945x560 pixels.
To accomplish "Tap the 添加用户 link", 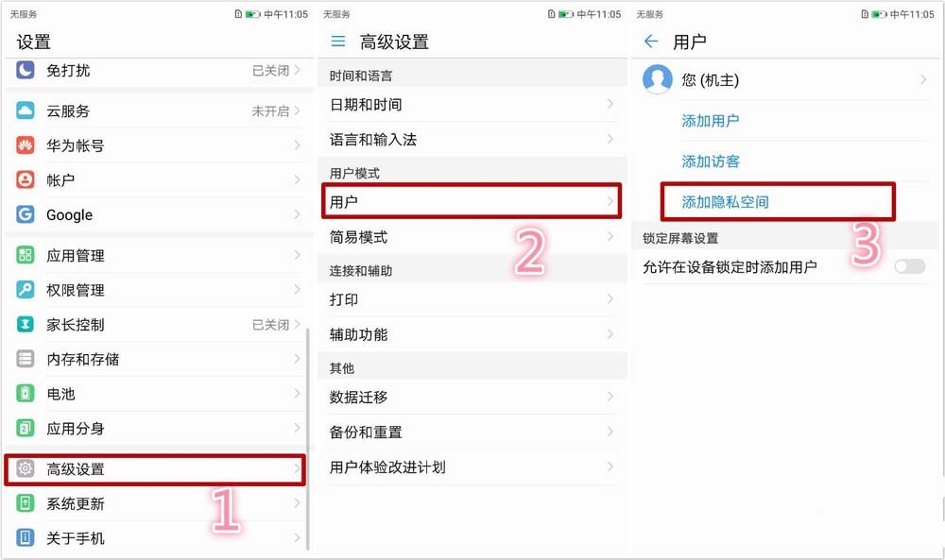I will pyautogui.click(x=711, y=121).
